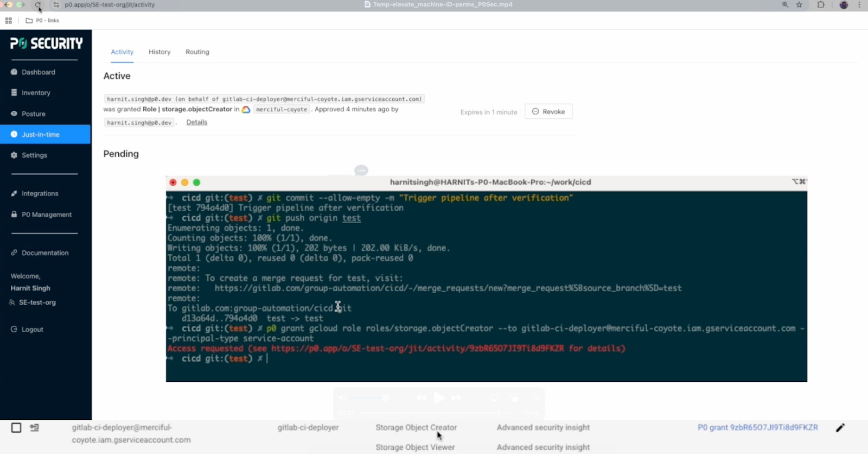Image resolution: width=868 pixels, height=454 pixels.
Task: Click the browser address bar URL
Action: point(110,4)
